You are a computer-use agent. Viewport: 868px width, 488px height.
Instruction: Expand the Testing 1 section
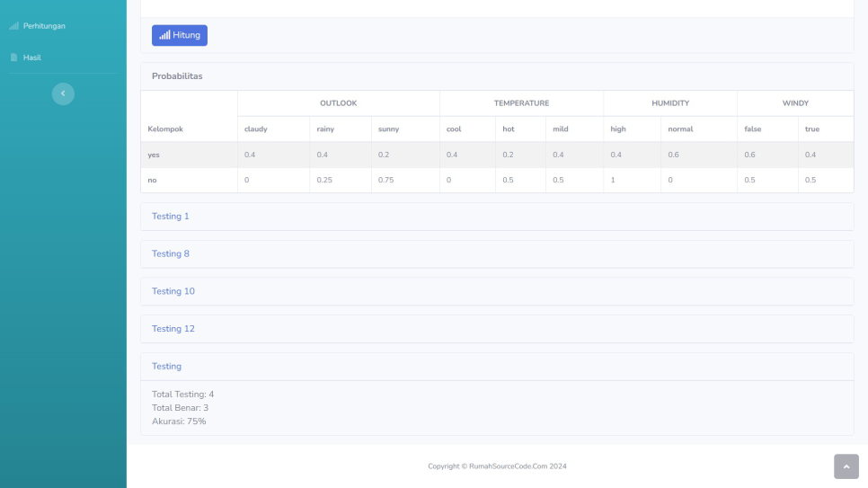click(x=171, y=217)
